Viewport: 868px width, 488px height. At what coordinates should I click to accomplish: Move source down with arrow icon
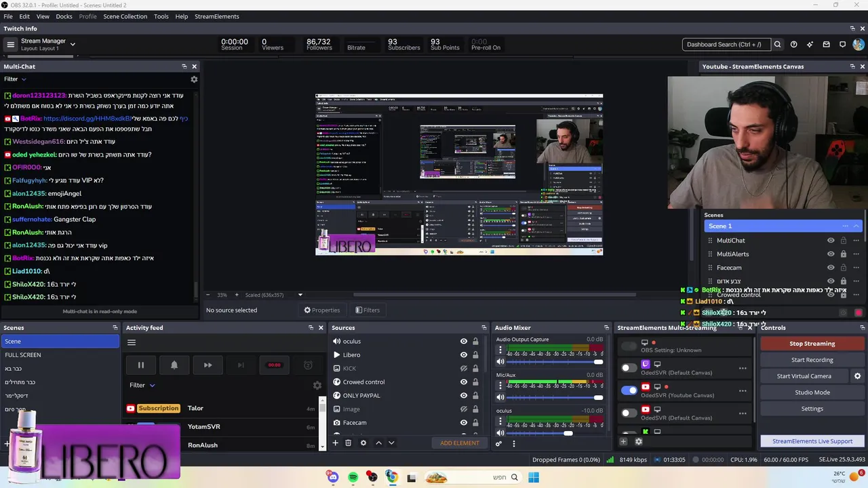(x=391, y=443)
